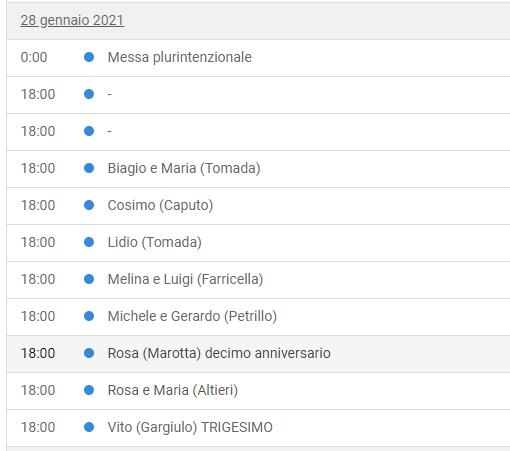Screen dimensions: 510x451
Task: Click the blue dot beside Rosa (Marotta)
Action: coord(89,353)
